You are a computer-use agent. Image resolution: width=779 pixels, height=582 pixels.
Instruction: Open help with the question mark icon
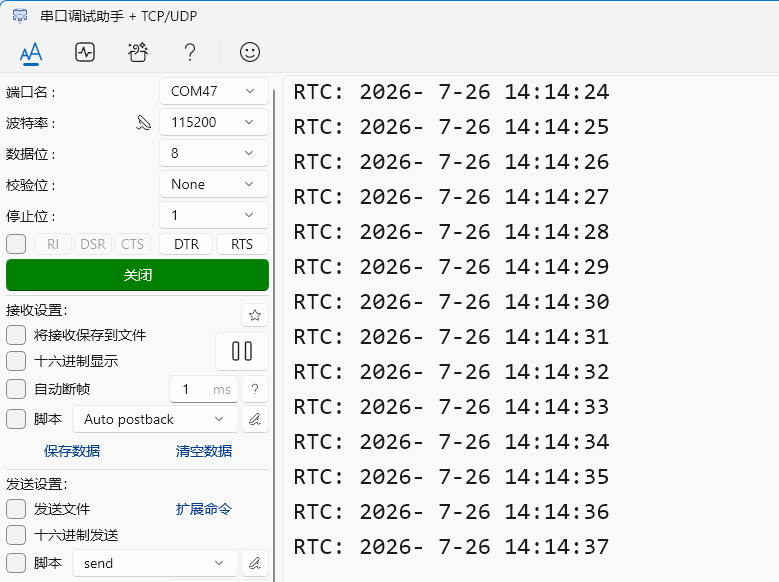point(190,52)
